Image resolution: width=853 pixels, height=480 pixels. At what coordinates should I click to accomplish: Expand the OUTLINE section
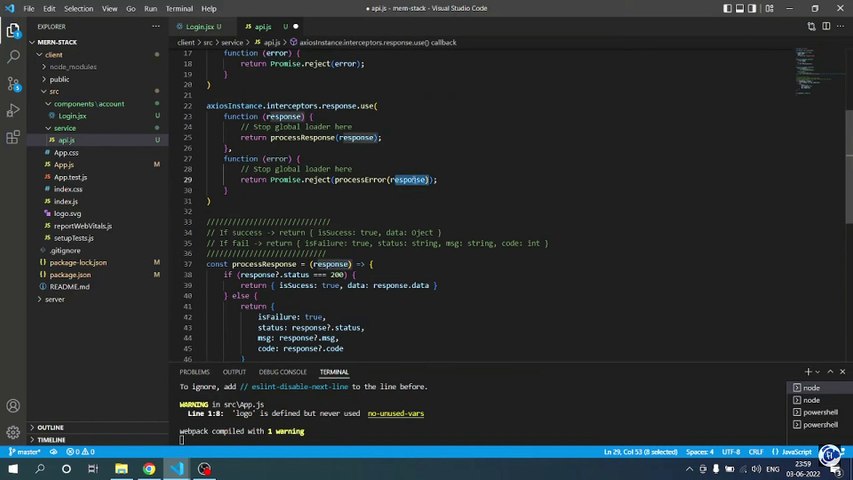point(50,427)
